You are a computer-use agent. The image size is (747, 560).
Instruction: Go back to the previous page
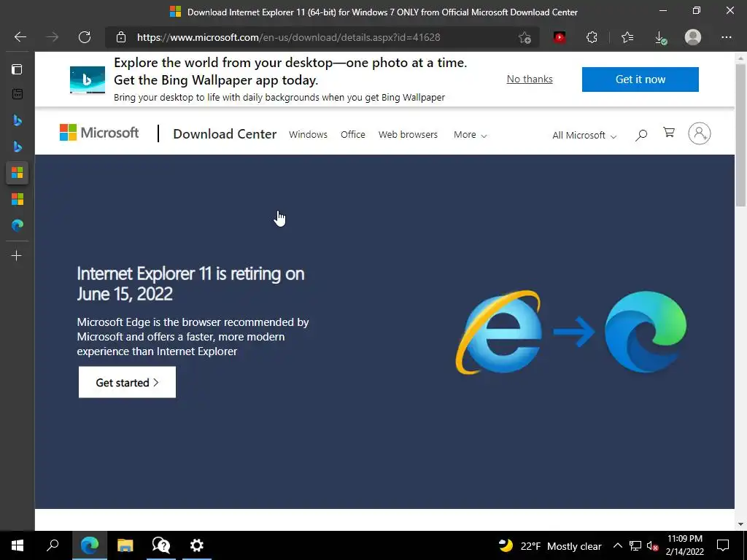point(20,37)
